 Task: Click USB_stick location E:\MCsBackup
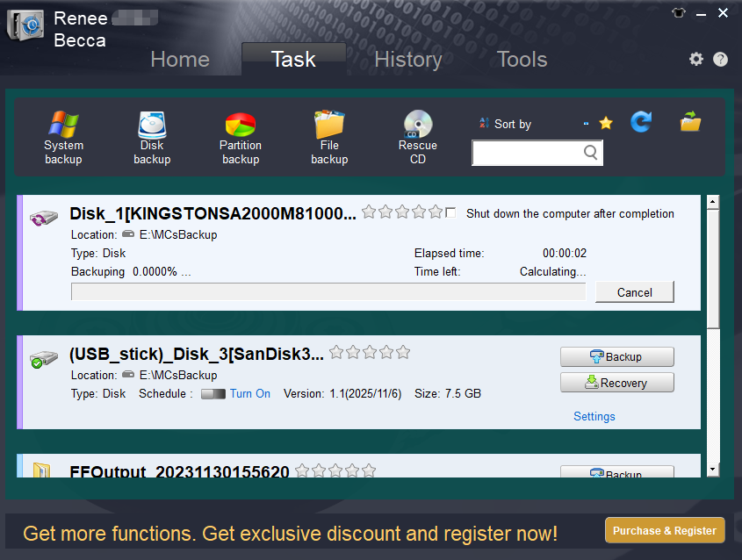[x=178, y=375]
